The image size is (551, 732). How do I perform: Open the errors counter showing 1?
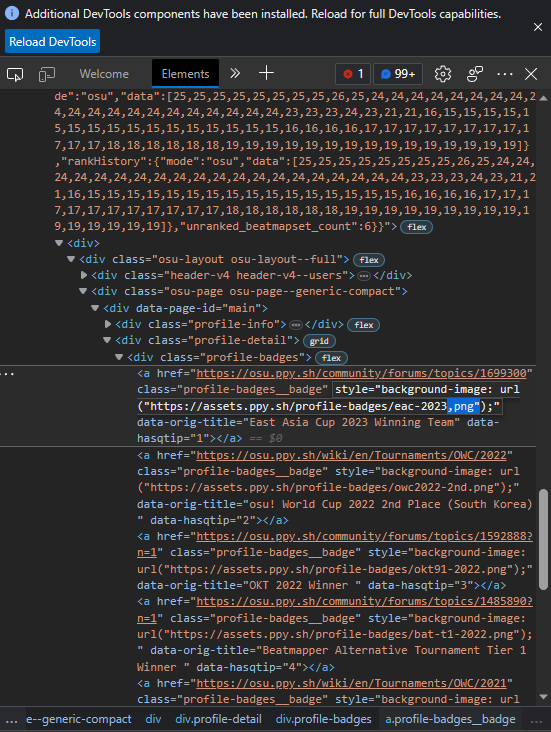[x=353, y=74]
